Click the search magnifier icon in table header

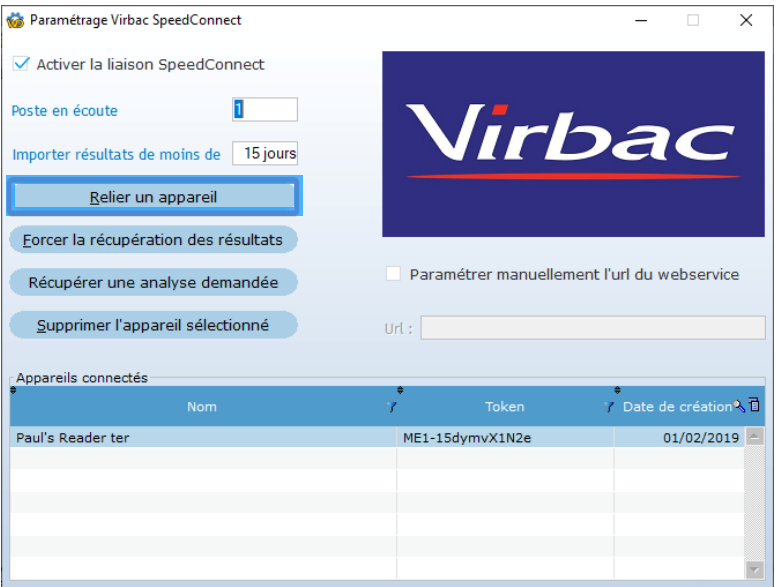[x=739, y=406]
